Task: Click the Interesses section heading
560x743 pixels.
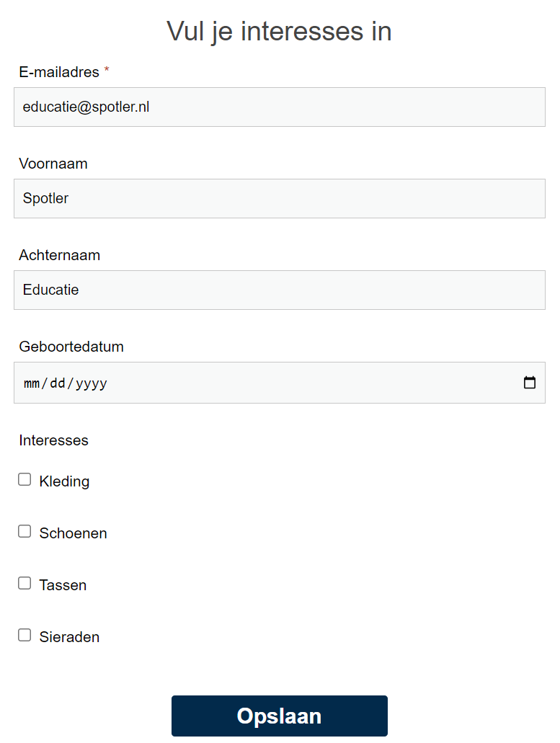Action: tap(53, 440)
